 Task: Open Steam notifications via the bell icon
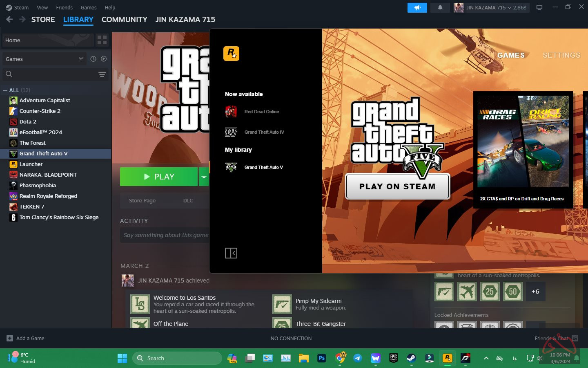point(440,7)
